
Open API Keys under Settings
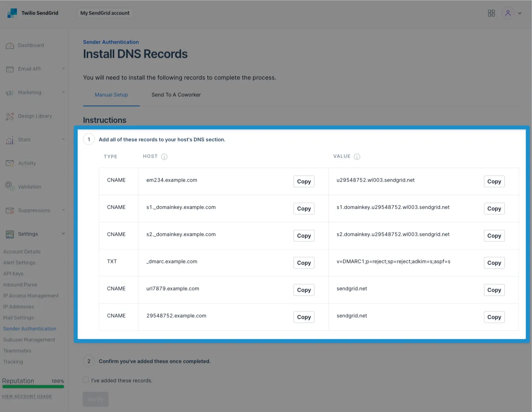point(13,274)
